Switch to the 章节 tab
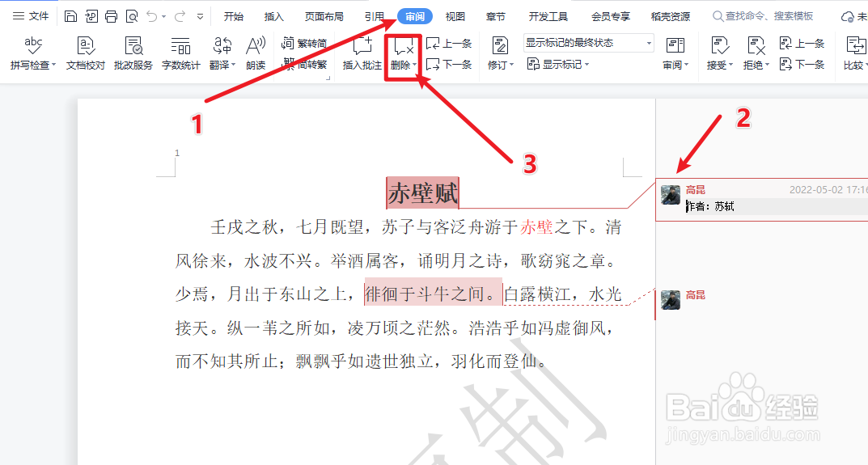868x465 pixels. [495, 17]
